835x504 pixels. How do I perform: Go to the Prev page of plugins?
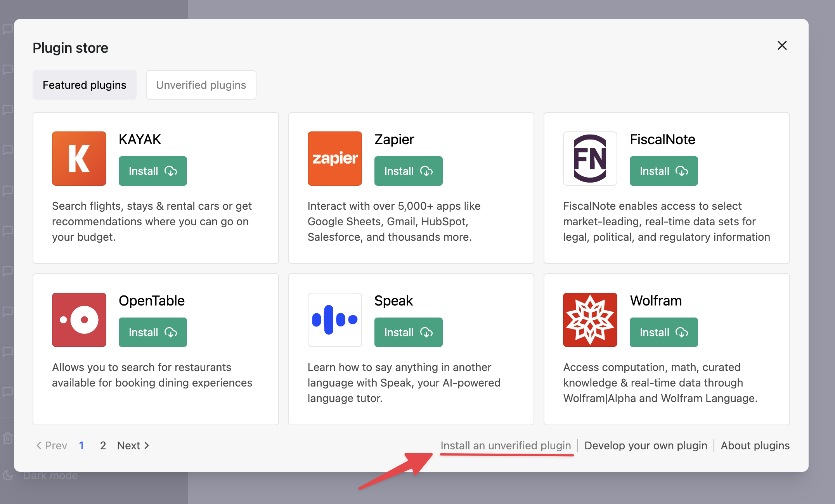(52, 445)
